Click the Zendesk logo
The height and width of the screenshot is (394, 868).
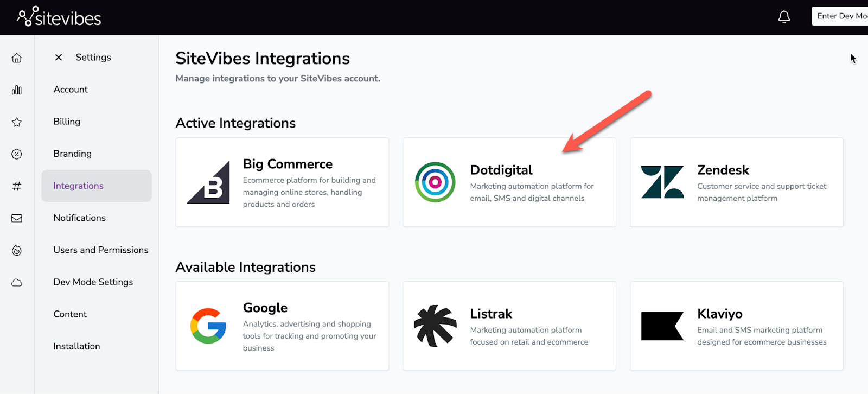pos(662,182)
